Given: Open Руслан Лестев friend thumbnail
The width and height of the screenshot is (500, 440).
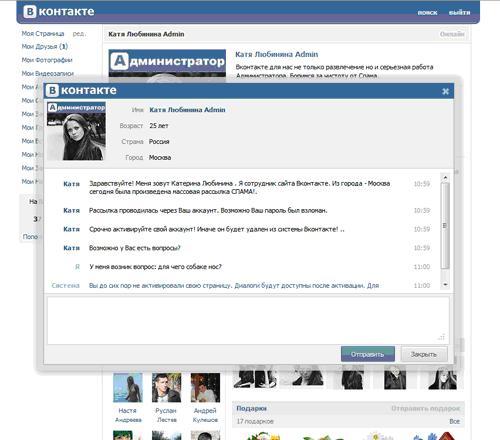Looking at the screenshot, I should tap(166, 388).
